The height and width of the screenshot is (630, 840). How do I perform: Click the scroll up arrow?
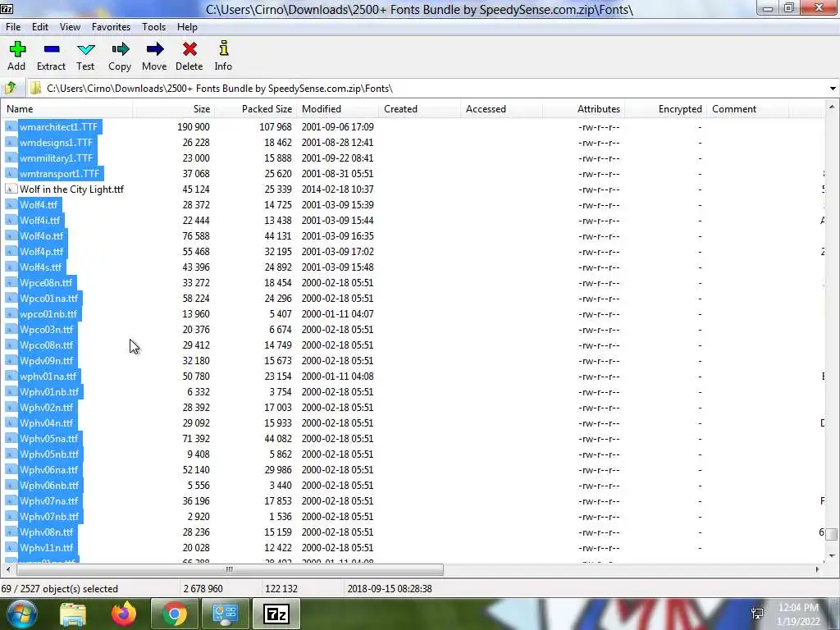(832, 107)
